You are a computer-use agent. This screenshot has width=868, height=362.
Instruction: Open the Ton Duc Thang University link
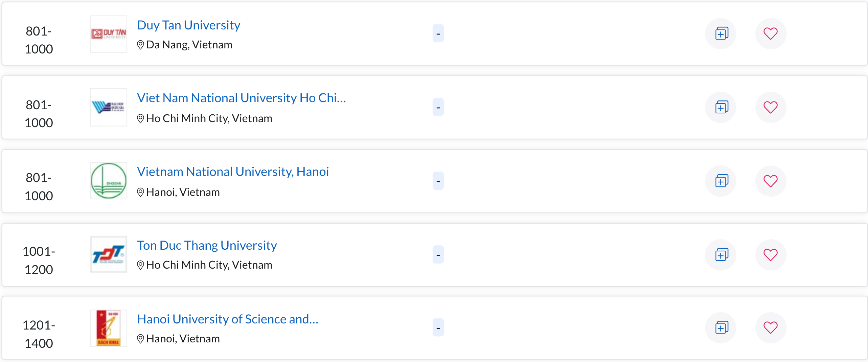click(x=207, y=246)
